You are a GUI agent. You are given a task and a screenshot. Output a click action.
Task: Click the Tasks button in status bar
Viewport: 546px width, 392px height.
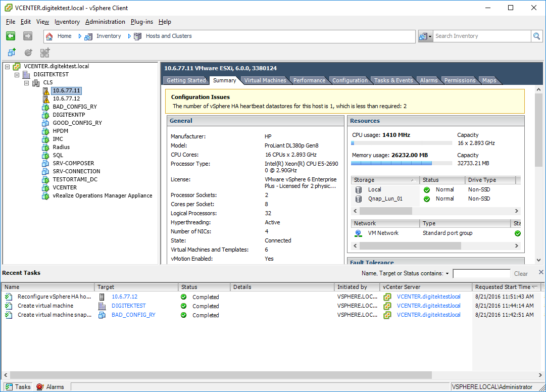18,387
